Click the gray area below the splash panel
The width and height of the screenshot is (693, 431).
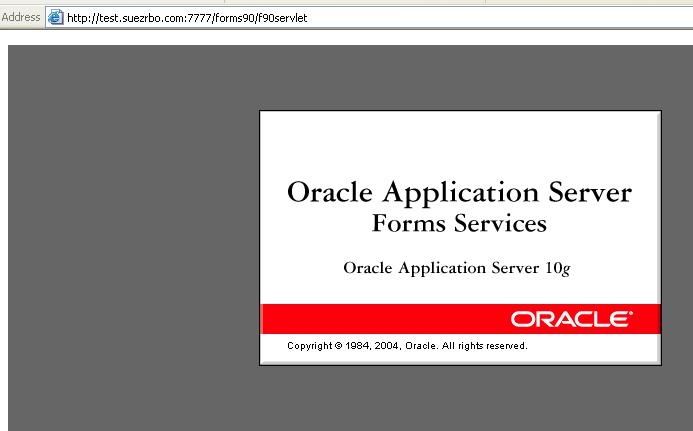(460, 398)
